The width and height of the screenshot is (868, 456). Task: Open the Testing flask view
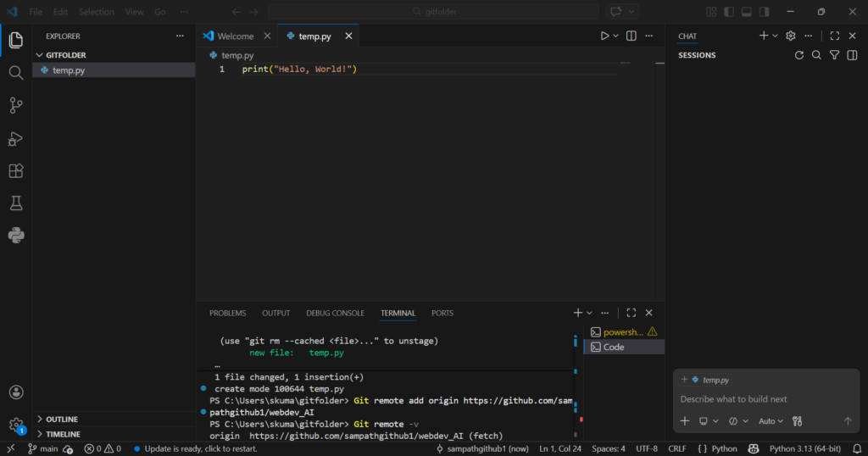15,203
